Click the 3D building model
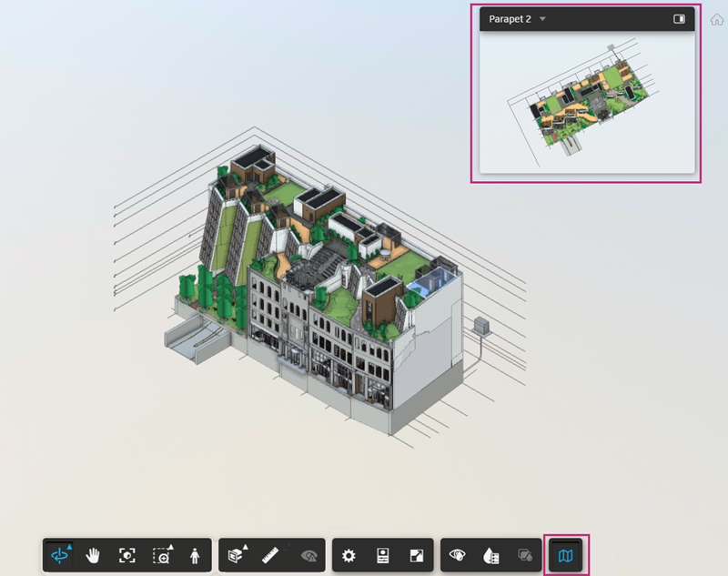This screenshot has height=576, width=728. 320,288
